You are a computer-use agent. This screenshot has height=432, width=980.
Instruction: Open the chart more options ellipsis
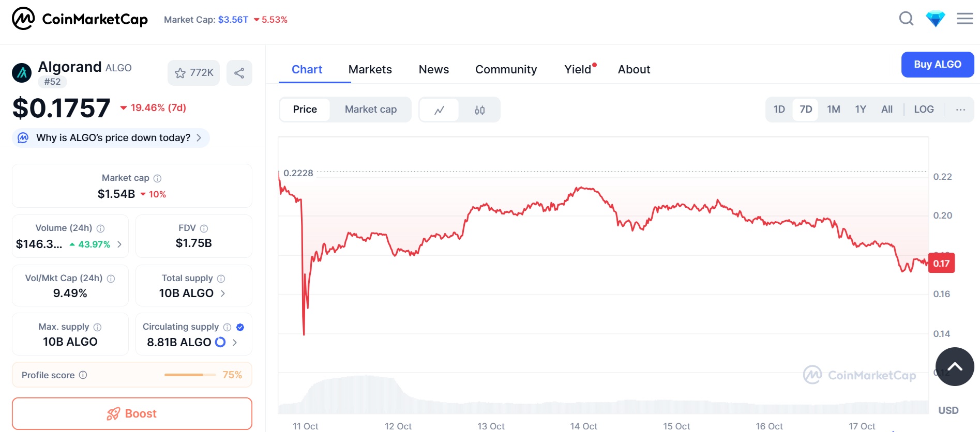coord(960,110)
